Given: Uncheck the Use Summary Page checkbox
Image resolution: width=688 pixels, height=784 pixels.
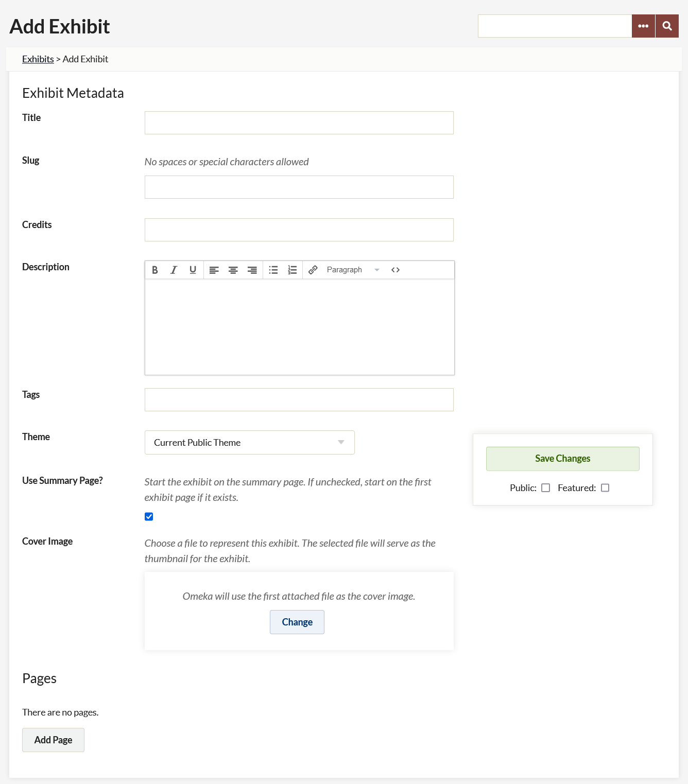Looking at the screenshot, I should coord(149,516).
